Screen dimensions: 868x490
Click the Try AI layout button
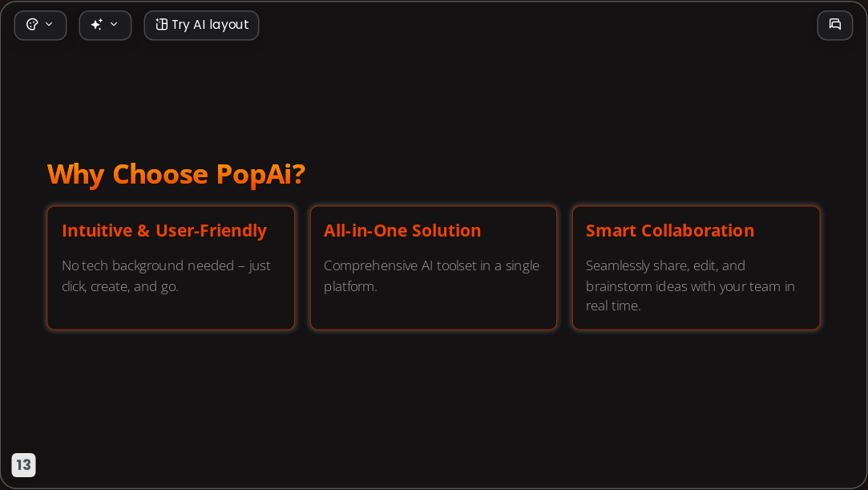tap(201, 25)
